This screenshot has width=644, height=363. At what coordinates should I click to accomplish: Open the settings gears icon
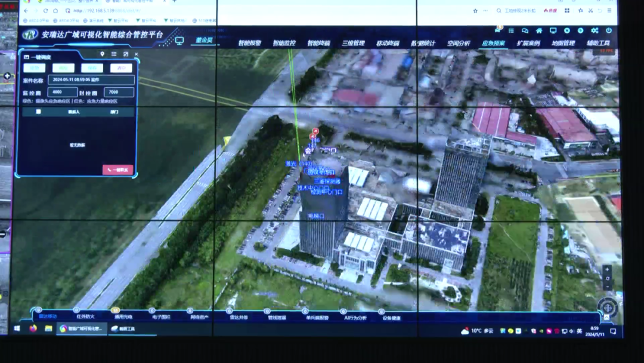(x=595, y=30)
